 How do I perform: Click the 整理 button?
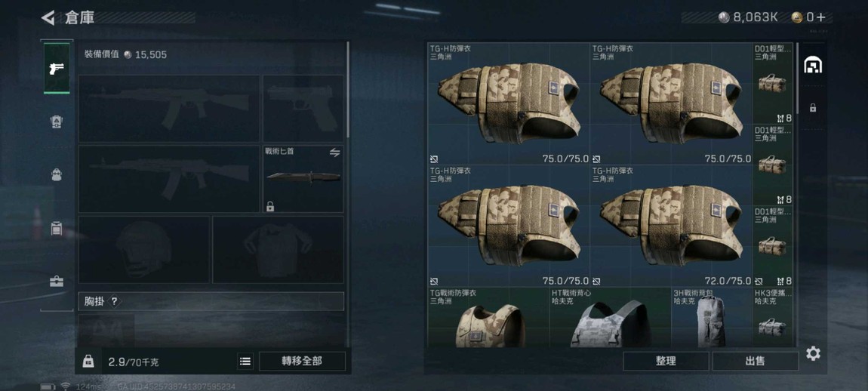(x=666, y=361)
